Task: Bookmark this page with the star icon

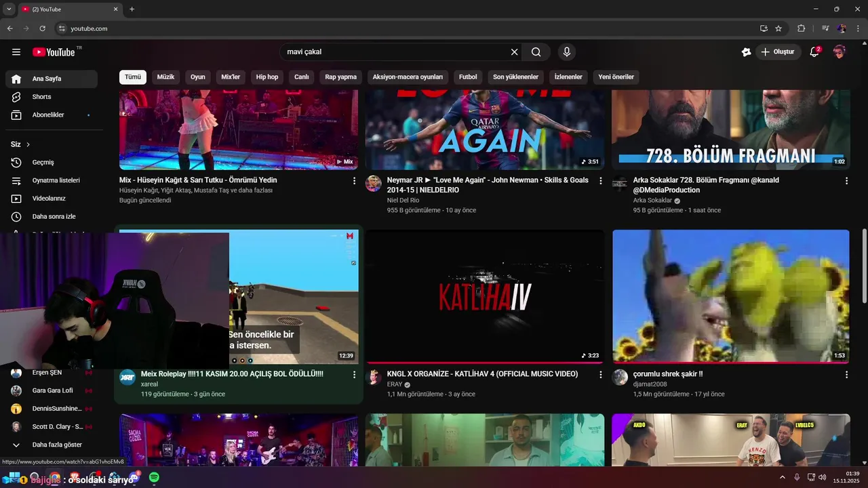Action: click(x=778, y=28)
